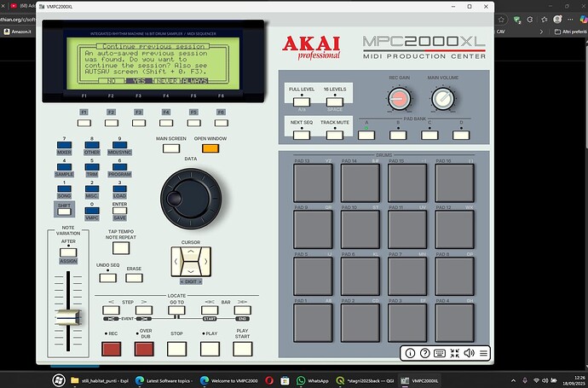
Task: Click the note variation slider handle
Action: click(x=65, y=320)
